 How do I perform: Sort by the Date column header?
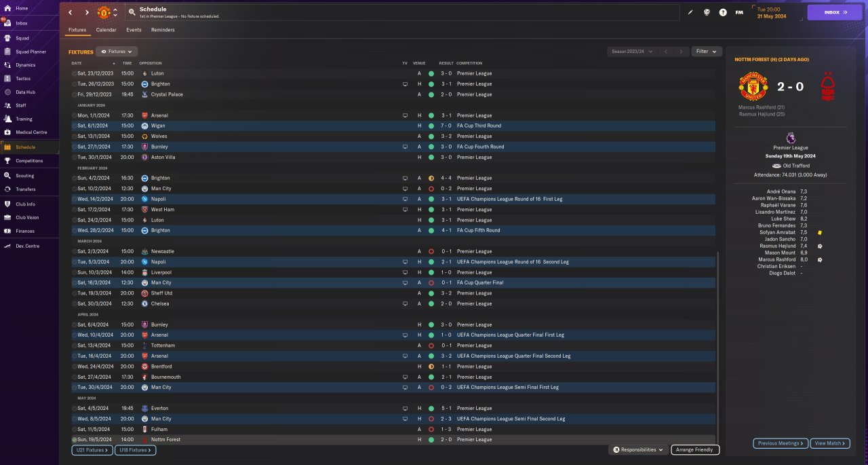point(77,63)
